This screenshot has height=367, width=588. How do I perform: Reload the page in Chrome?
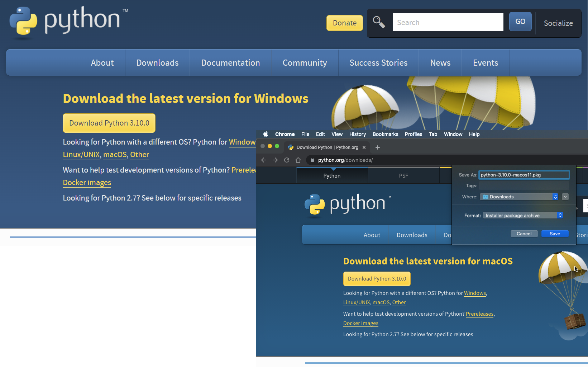287,160
